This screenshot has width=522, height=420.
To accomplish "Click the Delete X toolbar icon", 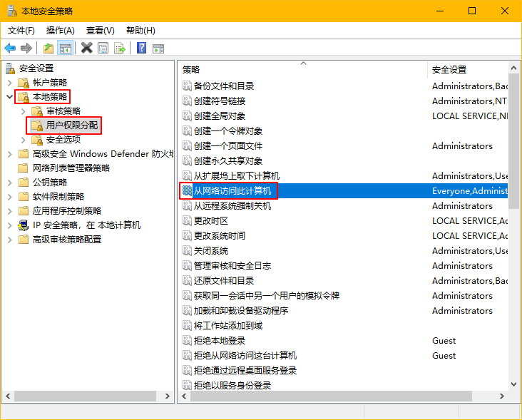I will [87, 48].
